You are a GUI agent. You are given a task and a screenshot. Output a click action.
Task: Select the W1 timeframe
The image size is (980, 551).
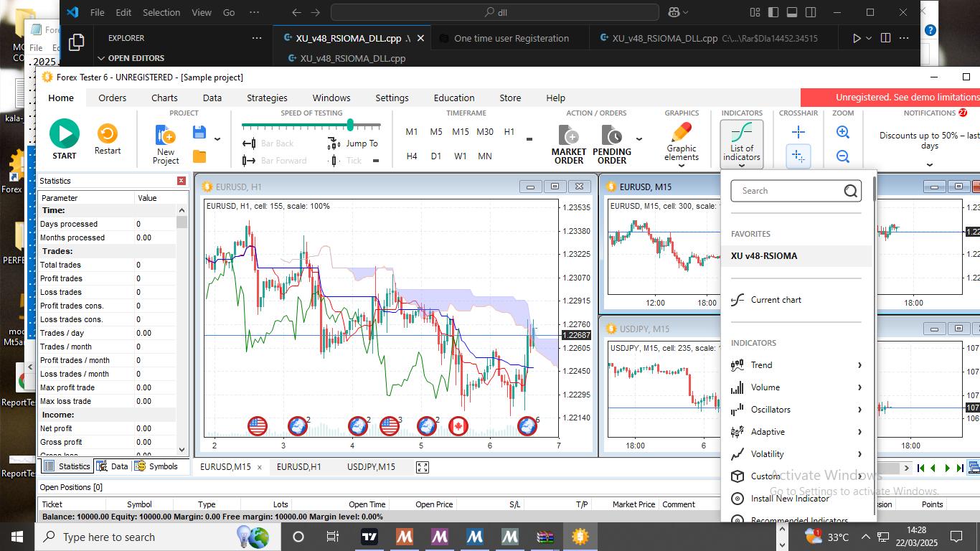[x=461, y=156]
